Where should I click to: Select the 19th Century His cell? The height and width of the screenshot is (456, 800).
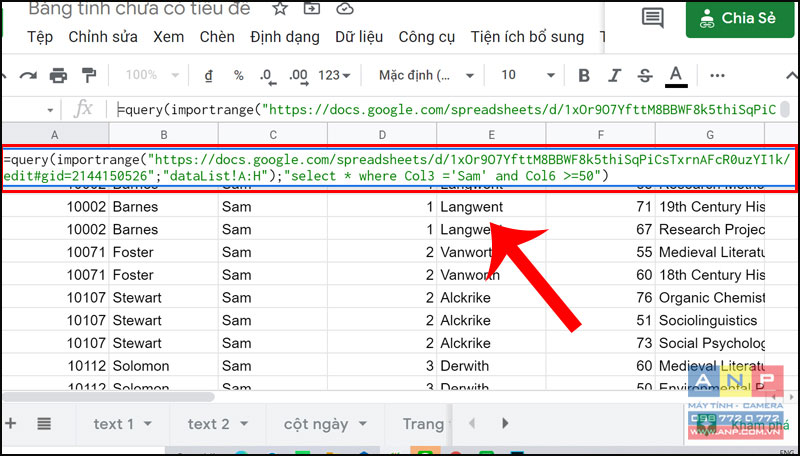pyautogui.click(x=710, y=207)
